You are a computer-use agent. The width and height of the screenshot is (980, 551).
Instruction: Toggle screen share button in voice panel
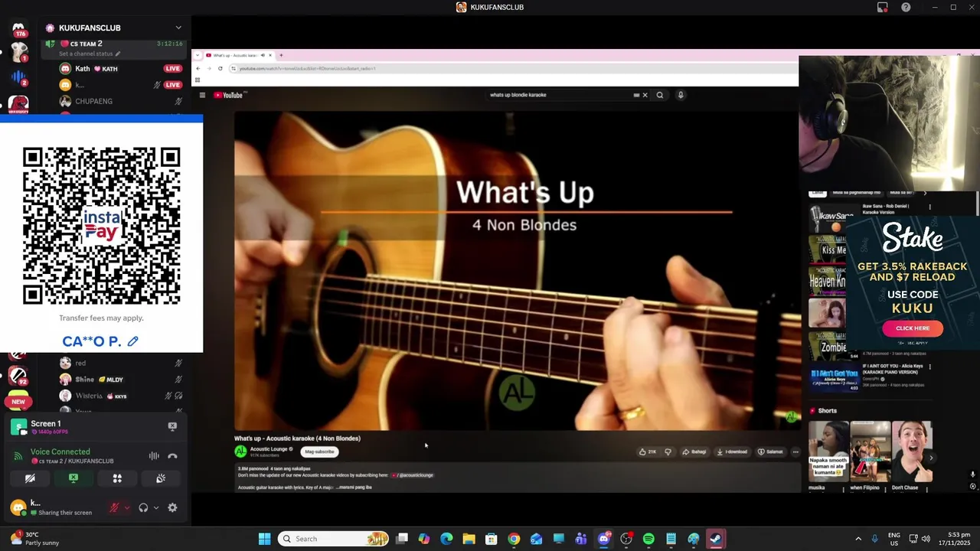(x=73, y=478)
